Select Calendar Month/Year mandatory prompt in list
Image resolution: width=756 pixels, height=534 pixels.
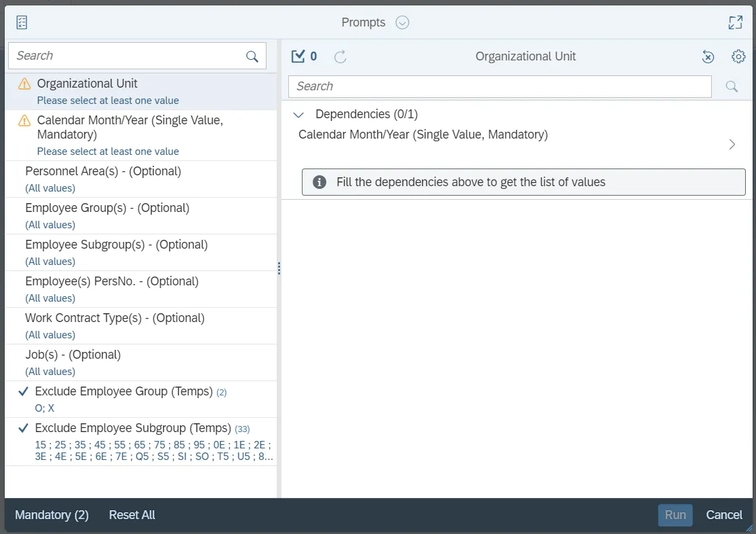tap(129, 127)
